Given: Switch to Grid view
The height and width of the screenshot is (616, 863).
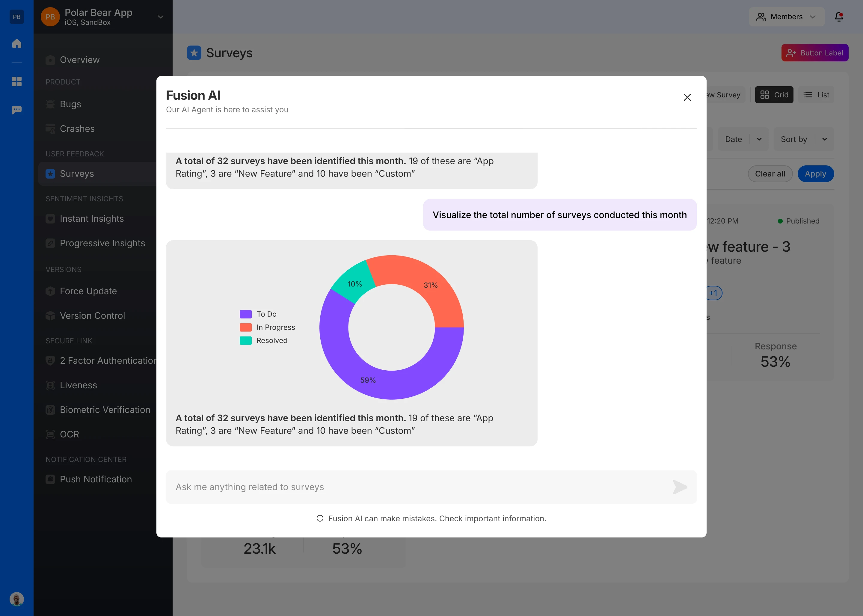Looking at the screenshot, I should coord(774,95).
